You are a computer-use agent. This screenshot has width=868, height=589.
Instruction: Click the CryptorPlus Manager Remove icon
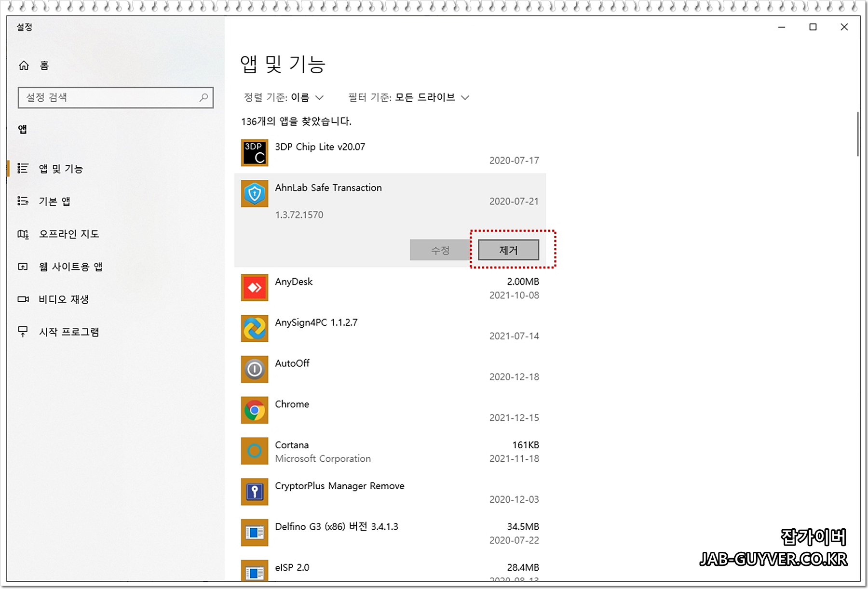pos(255,492)
